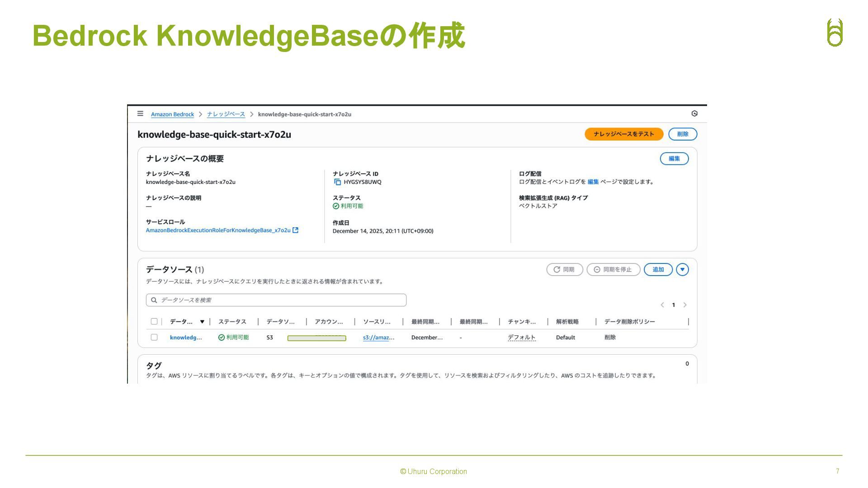Image resolution: width=868 pixels, height=488 pixels.
Task: Check the knowledg... data source row checkbox
Action: click(x=154, y=338)
